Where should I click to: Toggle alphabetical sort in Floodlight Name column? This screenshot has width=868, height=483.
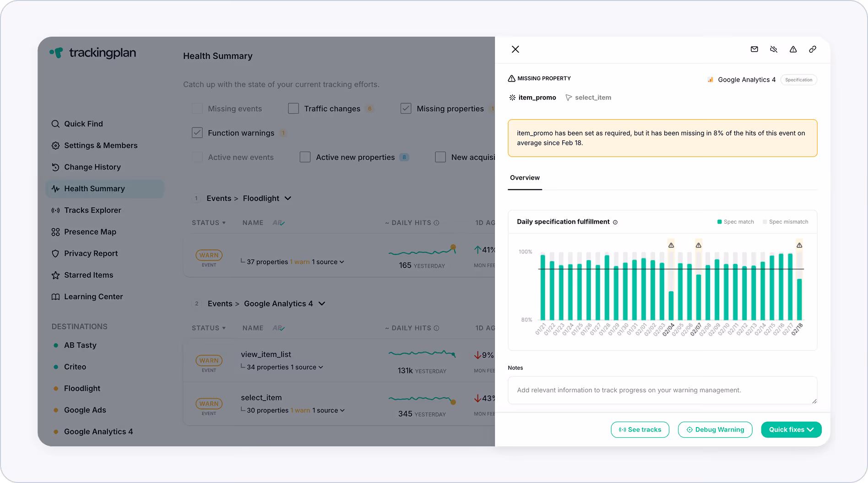tap(278, 223)
